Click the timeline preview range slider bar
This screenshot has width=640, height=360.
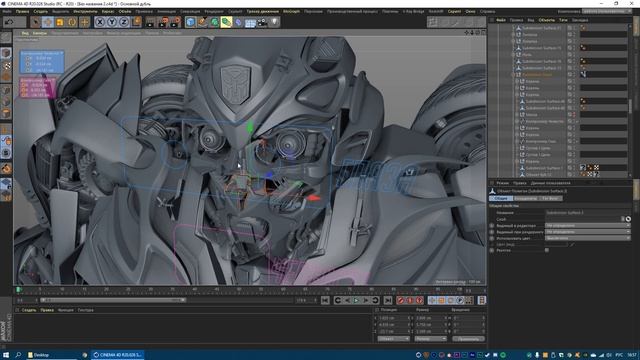(x=113, y=300)
